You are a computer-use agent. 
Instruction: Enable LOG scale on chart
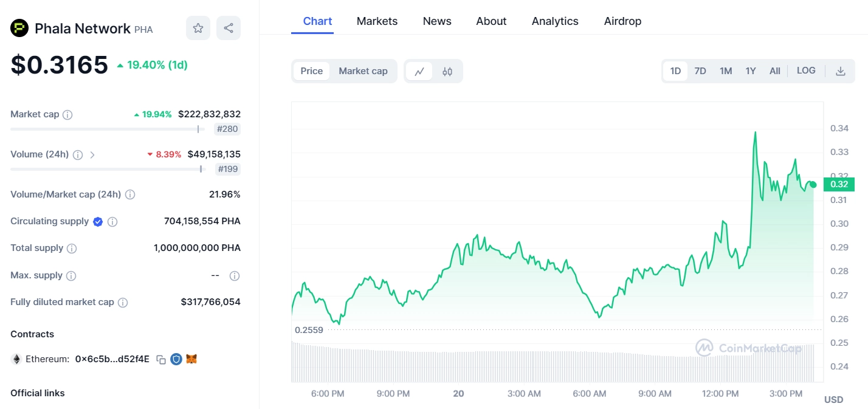(x=805, y=70)
